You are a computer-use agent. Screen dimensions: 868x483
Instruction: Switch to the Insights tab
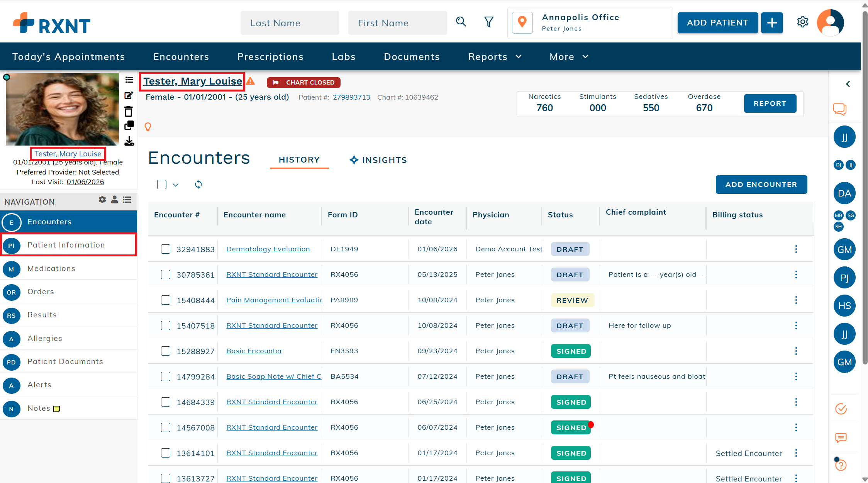pyautogui.click(x=378, y=160)
